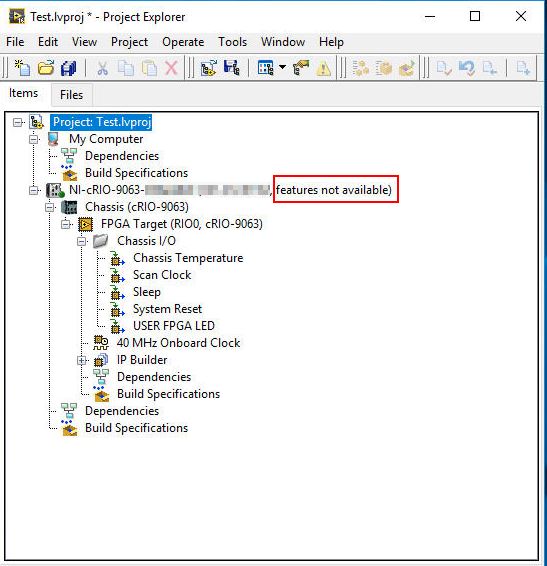Select Dependencies under the cRIO target
This screenshot has height=566, width=547.
pos(122,411)
